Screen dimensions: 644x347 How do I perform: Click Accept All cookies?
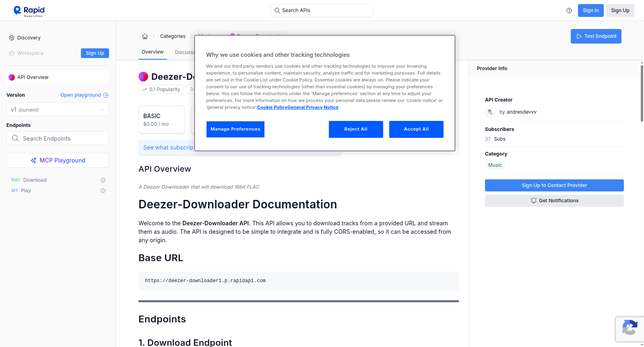[x=416, y=129]
